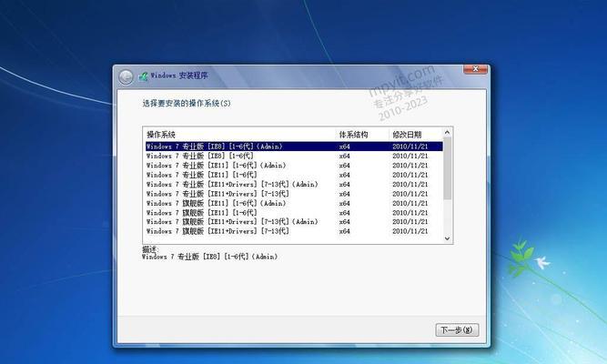
Task: Click the scroll-up arrow of the OS list
Action: [x=447, y=133]
